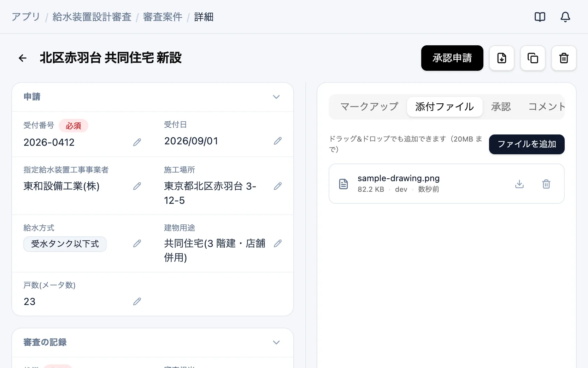588x368 pixels.
Task: Download sample-drawing.png
Action: [x=519, y=184]
